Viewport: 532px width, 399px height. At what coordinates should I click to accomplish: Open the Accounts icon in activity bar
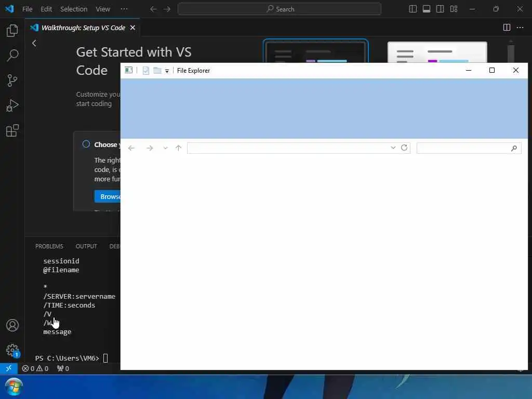[12, 325]
